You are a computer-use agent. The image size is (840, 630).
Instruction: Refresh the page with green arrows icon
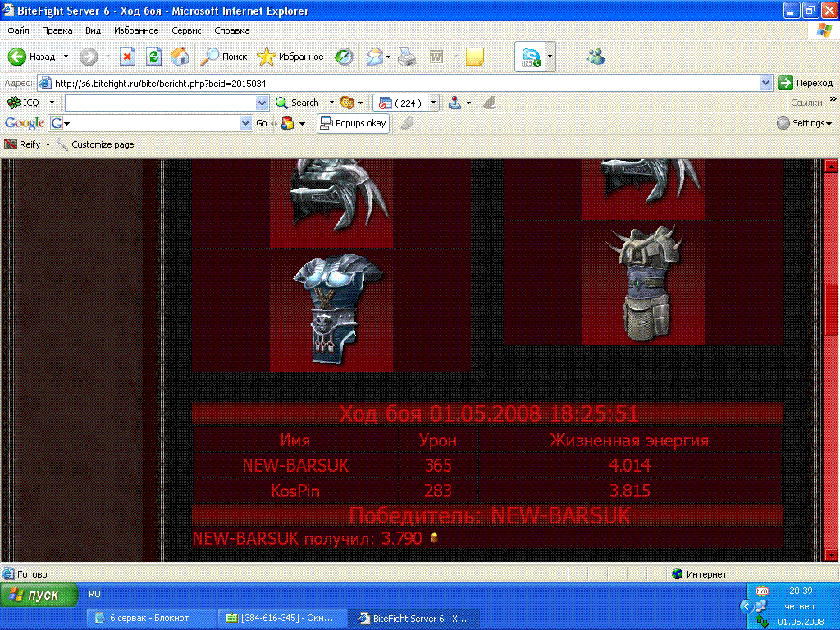click(153, 57)
